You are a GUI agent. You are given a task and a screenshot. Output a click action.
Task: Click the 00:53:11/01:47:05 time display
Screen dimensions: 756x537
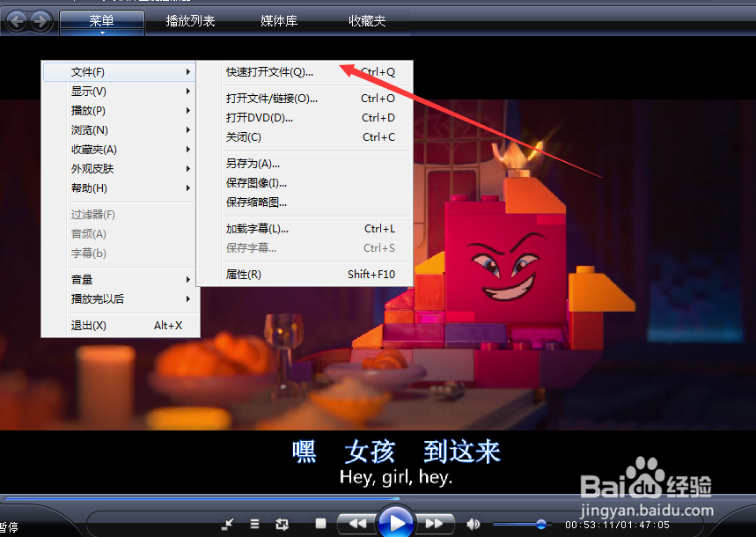(x=617, y=525)
